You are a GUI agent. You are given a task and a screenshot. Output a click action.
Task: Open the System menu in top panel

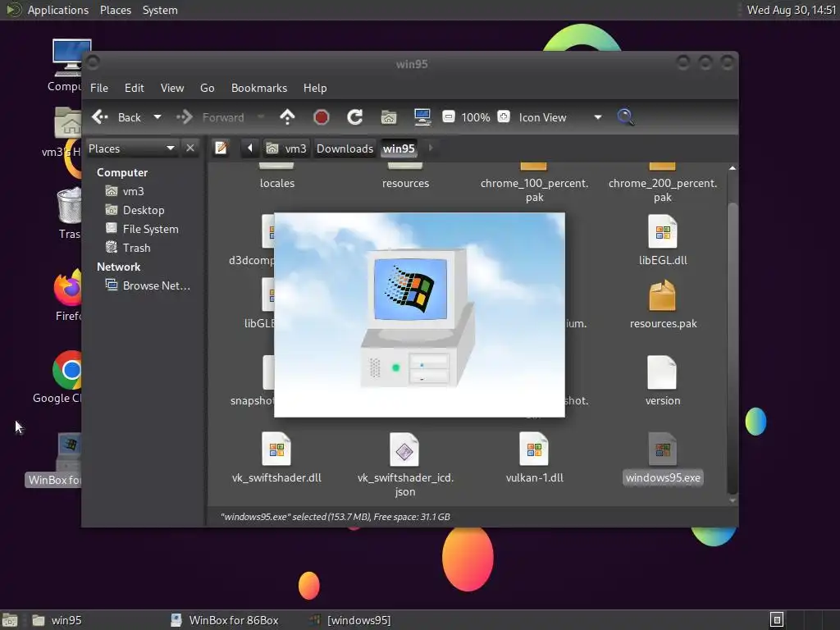160,10
